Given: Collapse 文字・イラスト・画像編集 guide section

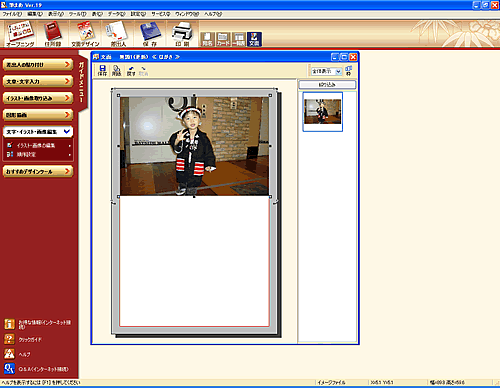Looking at the screenshot, I should click(38, 132).
